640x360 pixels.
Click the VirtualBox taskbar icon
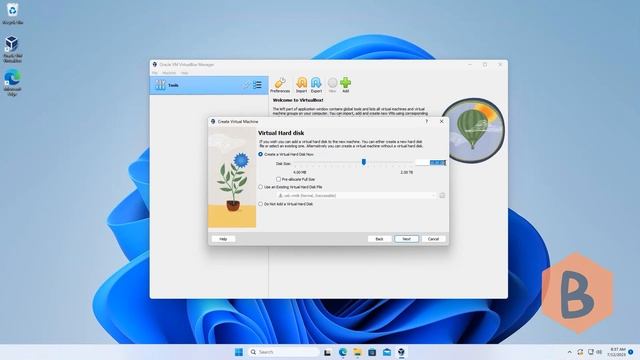coord(402,352)
